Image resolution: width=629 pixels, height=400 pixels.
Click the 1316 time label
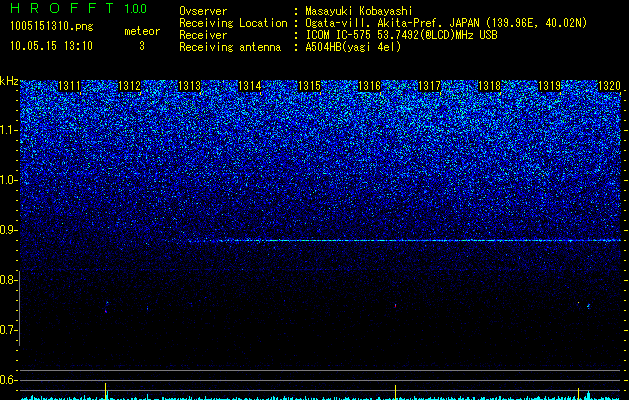point(369,86)
